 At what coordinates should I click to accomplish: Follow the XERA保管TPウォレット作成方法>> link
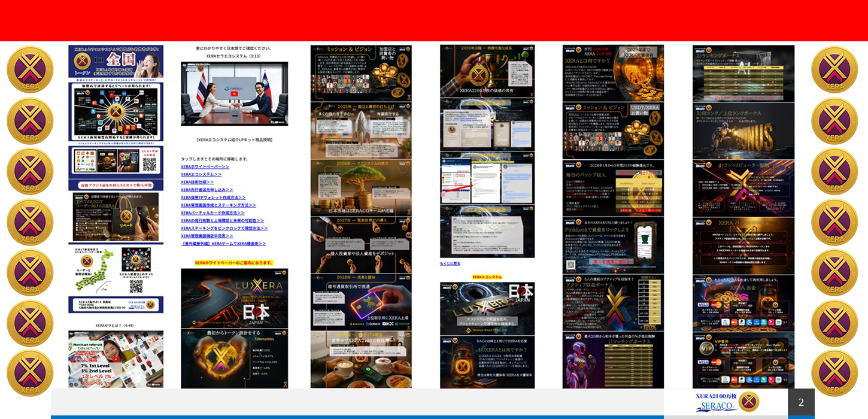pos(213,198)
